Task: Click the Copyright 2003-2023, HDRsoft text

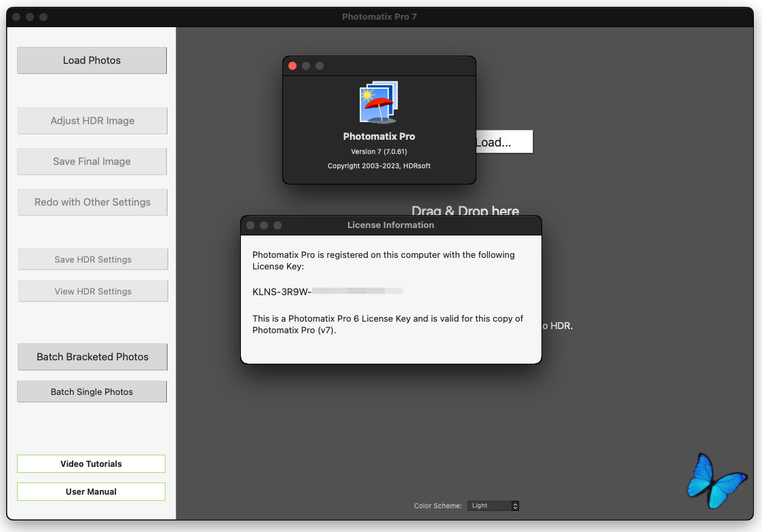Action: tap(379, 166)
